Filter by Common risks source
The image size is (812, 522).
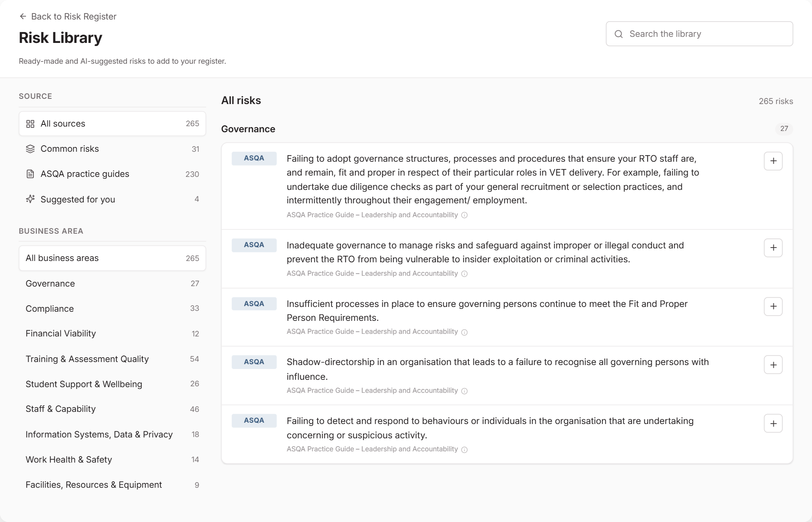[112, 149]
